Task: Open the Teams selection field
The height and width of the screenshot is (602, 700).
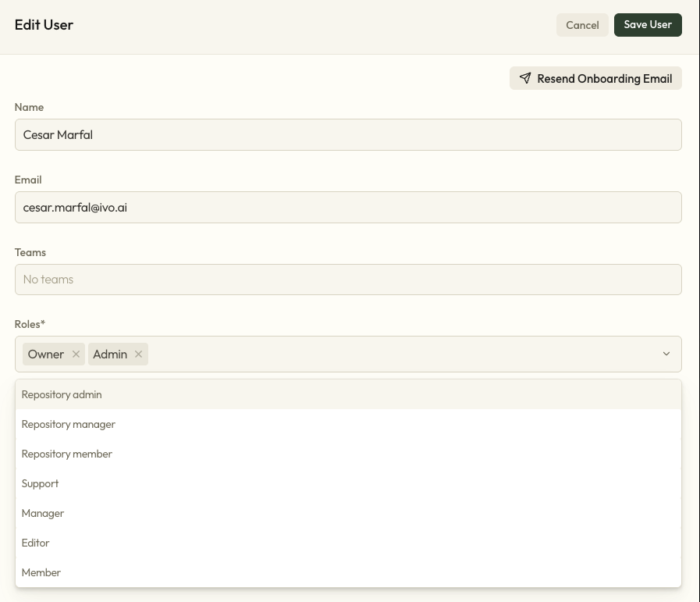Action: coord(348,280)
